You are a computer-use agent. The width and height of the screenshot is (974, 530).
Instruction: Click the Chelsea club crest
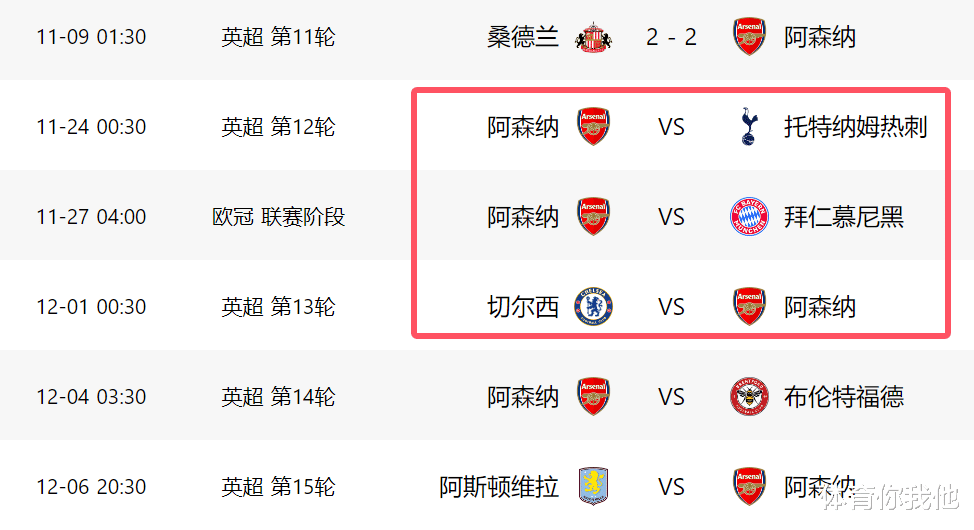[594, 307]
